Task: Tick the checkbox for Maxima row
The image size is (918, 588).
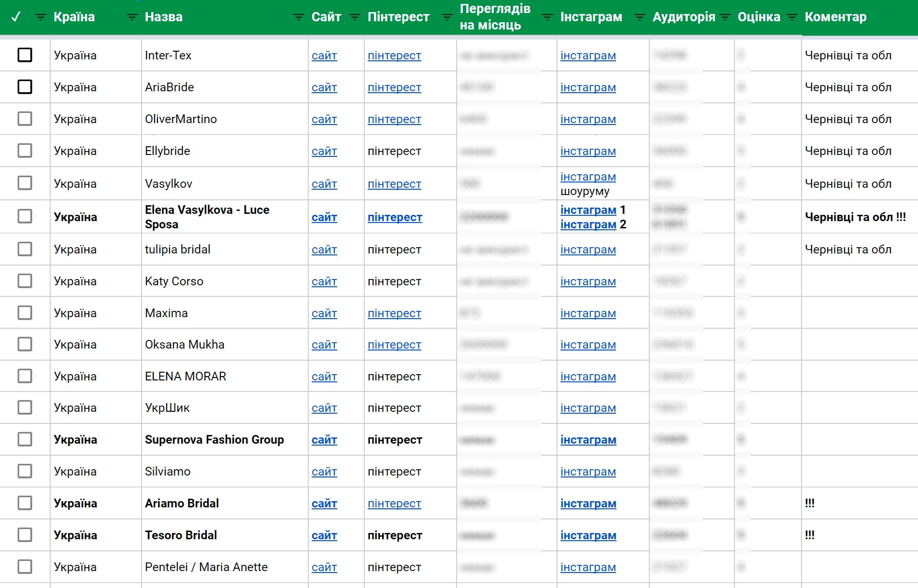Action: click(x=25, y=313)
